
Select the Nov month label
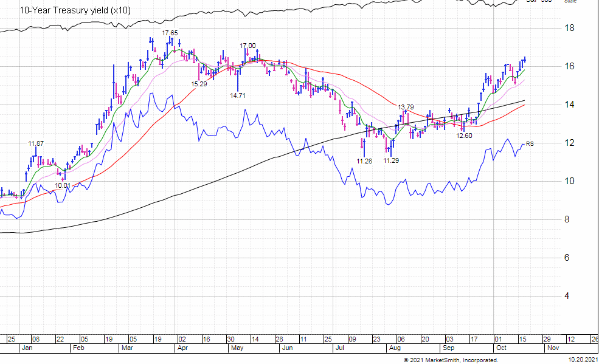[553, 348]
